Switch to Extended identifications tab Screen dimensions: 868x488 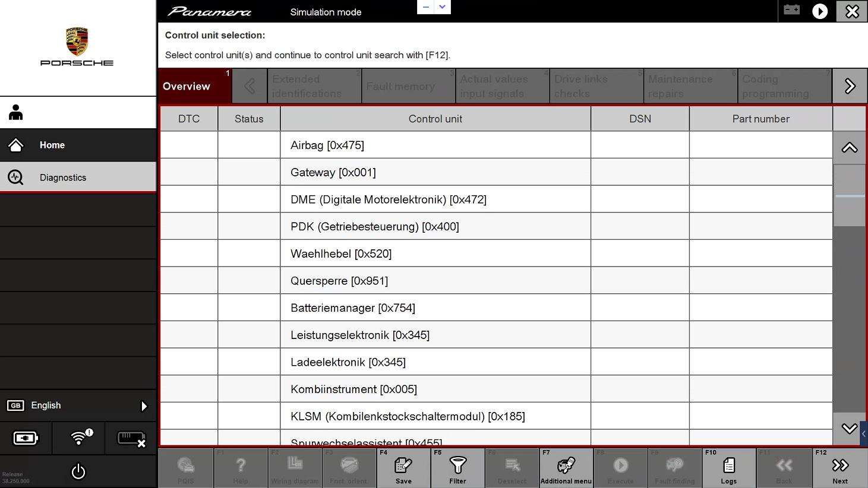click(x=314, y=86)
